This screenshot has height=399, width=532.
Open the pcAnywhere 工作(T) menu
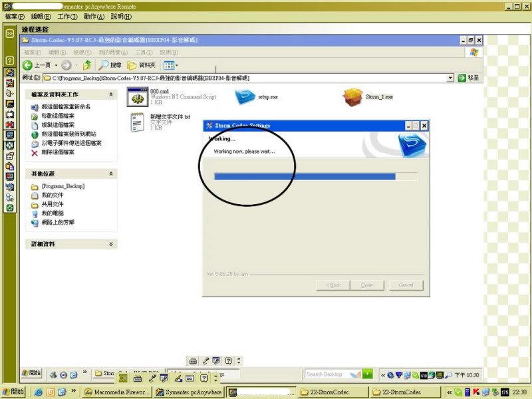coord(67,17)
